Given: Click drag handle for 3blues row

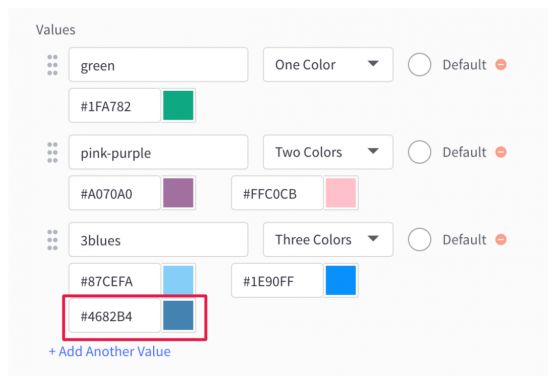Looking at the screenshot, I should (x=52, y=240).
